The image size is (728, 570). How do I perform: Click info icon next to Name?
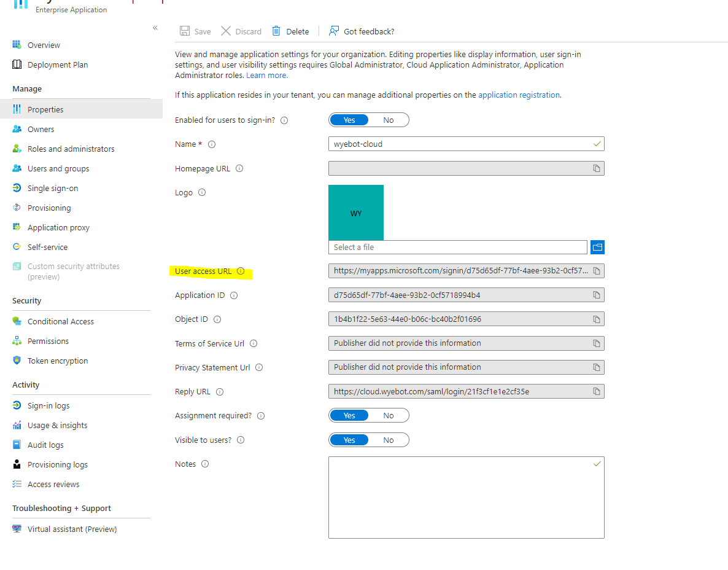click(212, 144)
